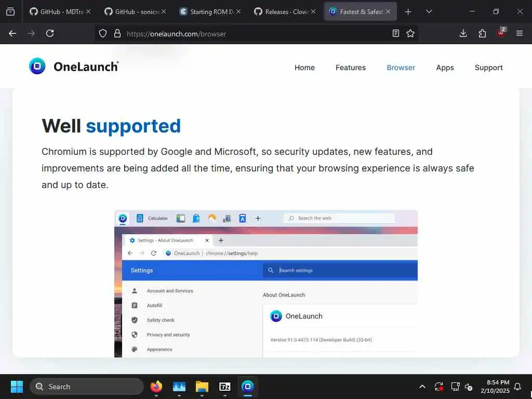This screenshot has height=399, width=532.
Task: Open the downloads panel
Action: [463, 33]
